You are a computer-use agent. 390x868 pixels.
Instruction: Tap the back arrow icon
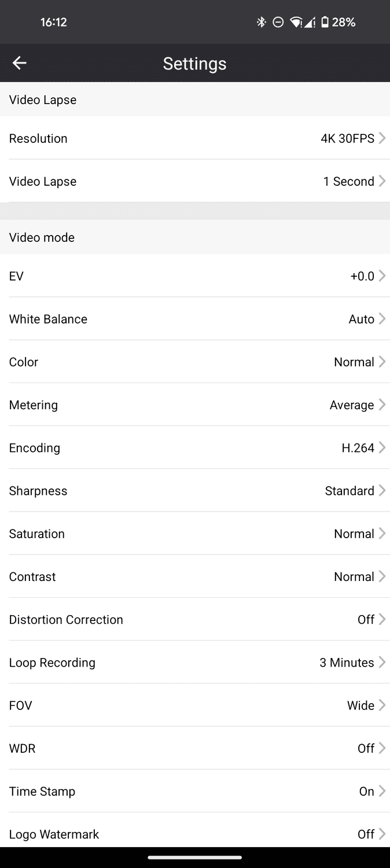pos(20,63)
